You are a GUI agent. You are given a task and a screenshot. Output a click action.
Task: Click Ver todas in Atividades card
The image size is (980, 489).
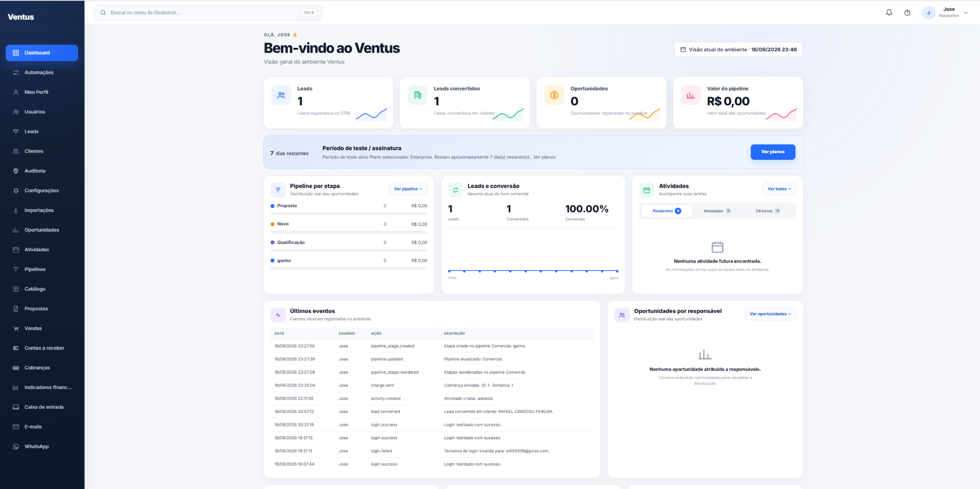pyautogui.click(x=779, y=189)
